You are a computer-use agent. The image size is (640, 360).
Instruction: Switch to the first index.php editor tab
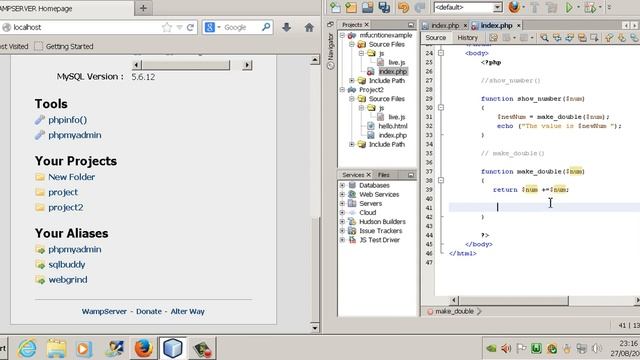[x=445, y=25]
